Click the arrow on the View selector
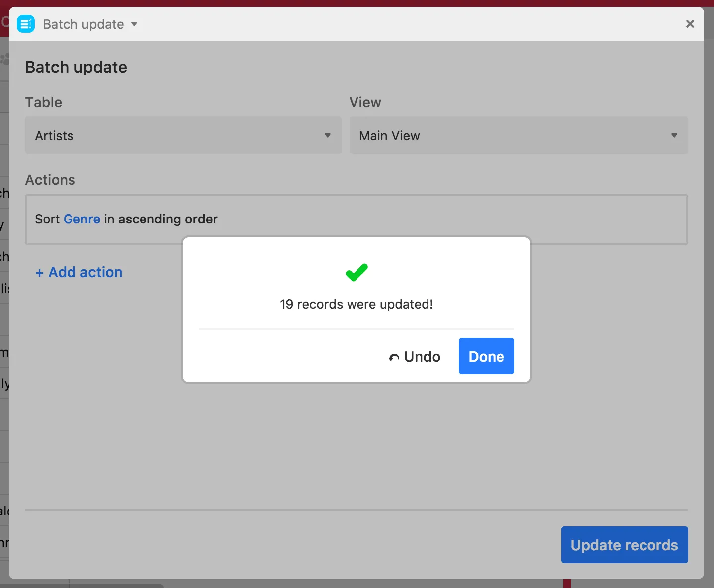Screen dimensions: 714x588 click(x=674, y=135)
